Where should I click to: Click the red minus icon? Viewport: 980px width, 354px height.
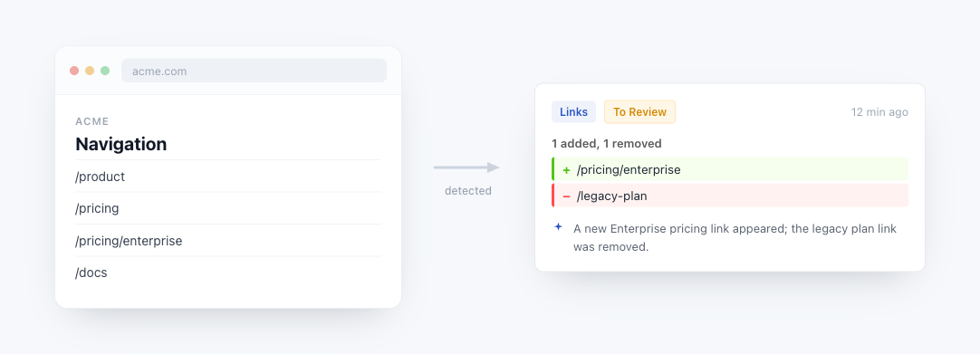[x=566, y=196]
